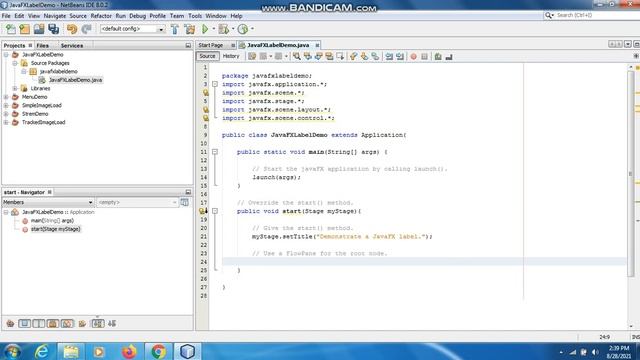Click the Shift Line Right editor icon

pos(400,56)
